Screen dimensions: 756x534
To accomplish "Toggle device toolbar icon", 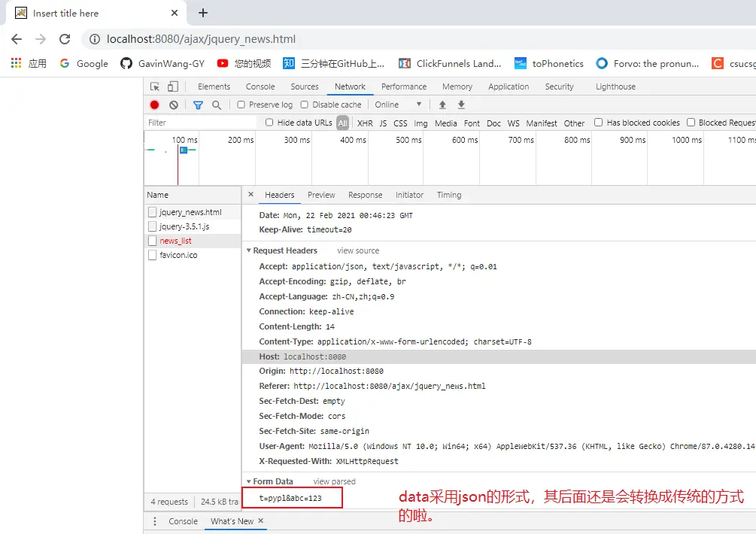I will [x=173, y=86].
